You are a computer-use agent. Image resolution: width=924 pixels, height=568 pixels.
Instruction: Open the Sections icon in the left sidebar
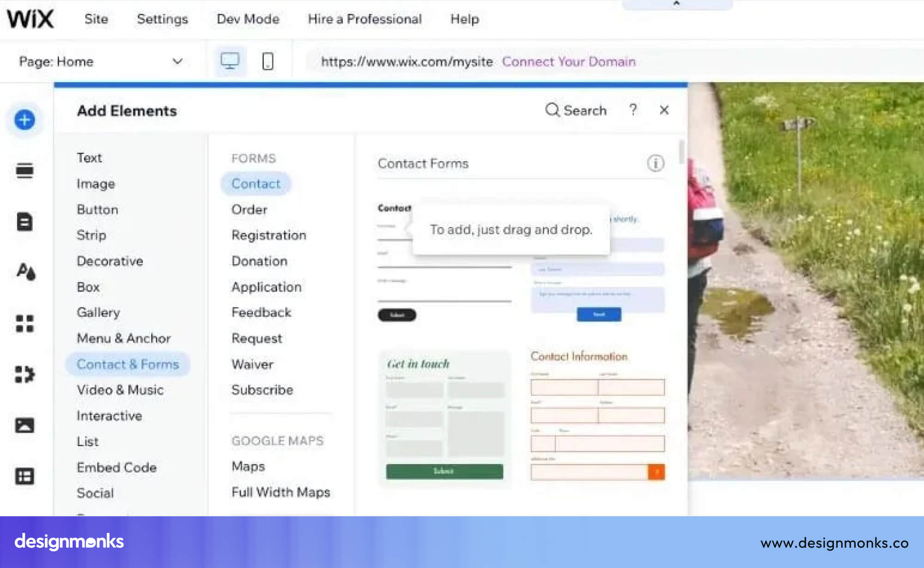24,171
